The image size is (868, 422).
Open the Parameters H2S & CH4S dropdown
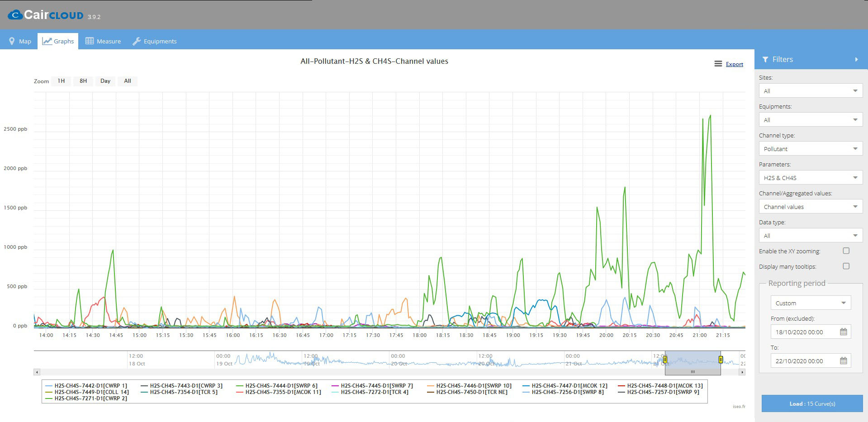pyautogui.click(x=811, y=178)
